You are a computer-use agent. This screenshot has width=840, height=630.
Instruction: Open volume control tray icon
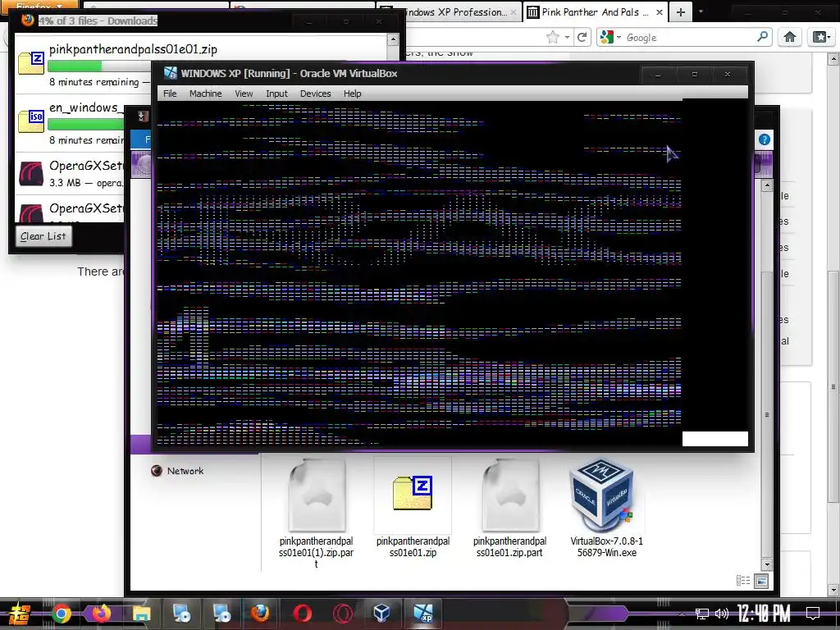tap(722, 614)
